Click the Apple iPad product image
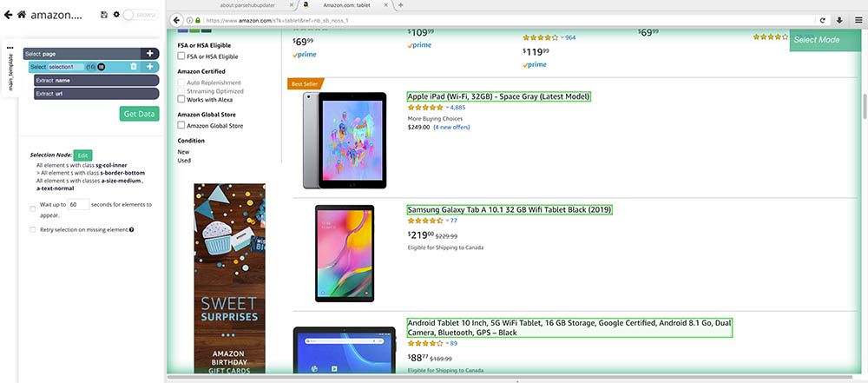Screen dimensions: 868x383 345,140
